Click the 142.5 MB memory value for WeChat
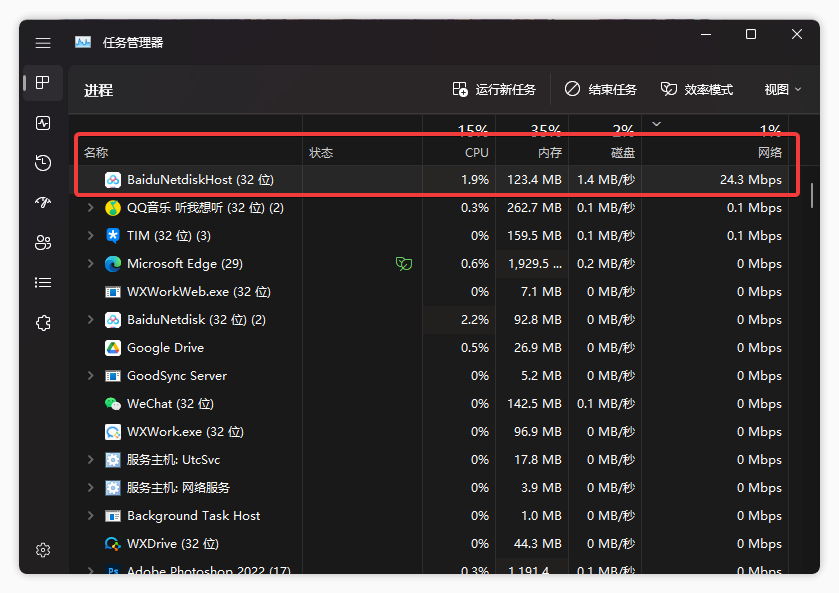This screenshot has width=839, height=593. coord(534,404)
